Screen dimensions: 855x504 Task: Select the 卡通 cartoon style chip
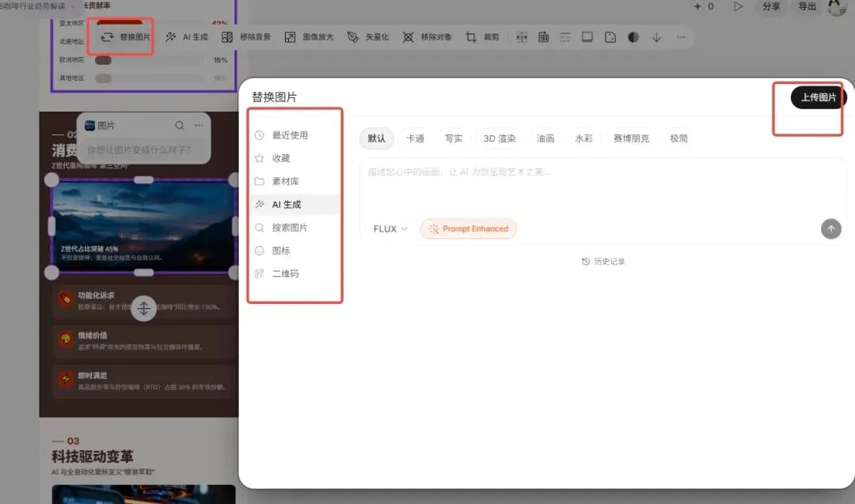pos(416,138)
